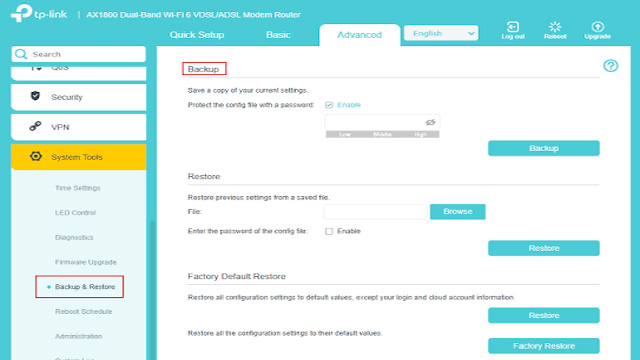The height and width of the screenshot is (360, 640).
Task: Open the Security menu section
Action: click(78, 97)
